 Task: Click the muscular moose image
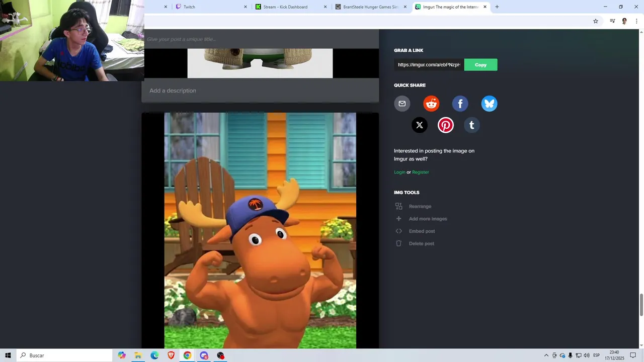(x=260, y=230)
